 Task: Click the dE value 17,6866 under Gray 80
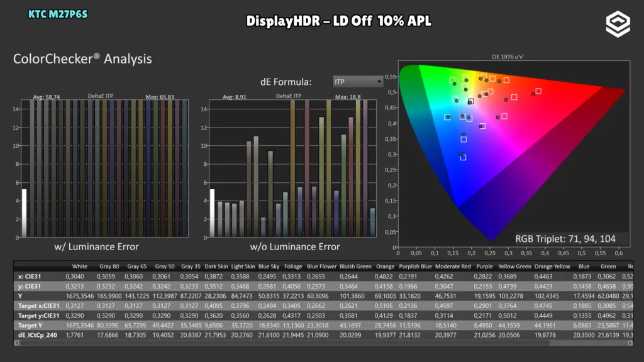(109, 336)
